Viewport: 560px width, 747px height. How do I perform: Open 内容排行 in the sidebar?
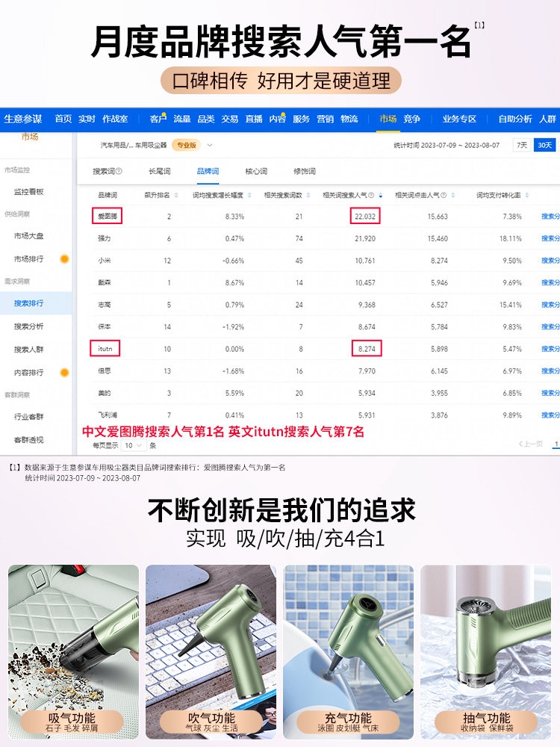tap(28, 373)
